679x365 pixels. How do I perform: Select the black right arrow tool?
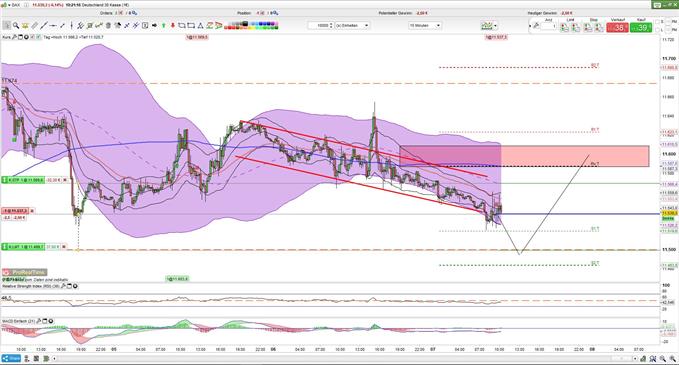154,26
